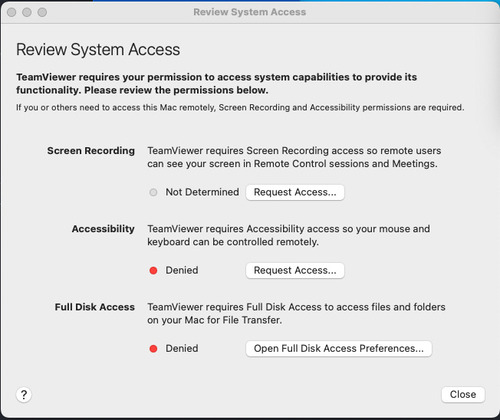Click the large Review System Access heading
Image resolution: width=500 pixels, height=420 pixels.
pos(98,49)
